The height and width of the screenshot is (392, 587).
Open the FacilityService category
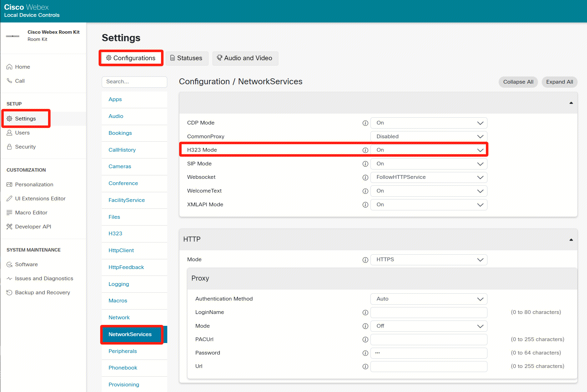(x=134, y=200)
